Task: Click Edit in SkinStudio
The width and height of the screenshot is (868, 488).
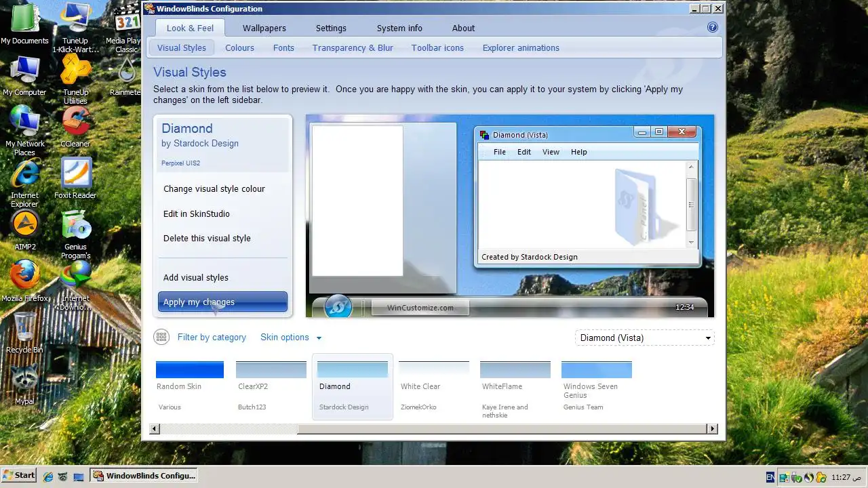Action: click(x=197, y=213)
